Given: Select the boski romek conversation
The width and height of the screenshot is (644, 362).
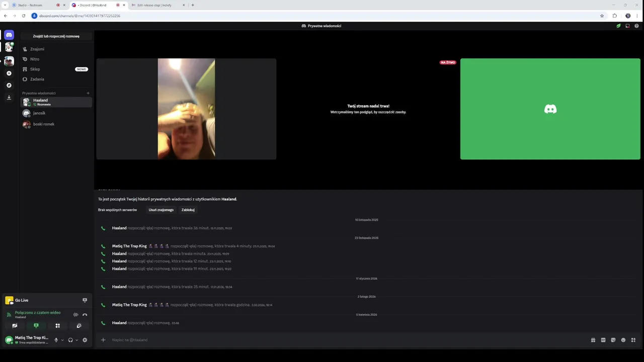Looking at the screenshot, I should point(56,124).
